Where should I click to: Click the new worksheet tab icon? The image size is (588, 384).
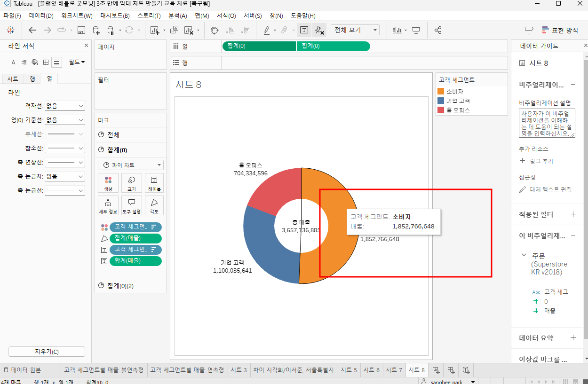pyautogui.click(x=436, y=370)
